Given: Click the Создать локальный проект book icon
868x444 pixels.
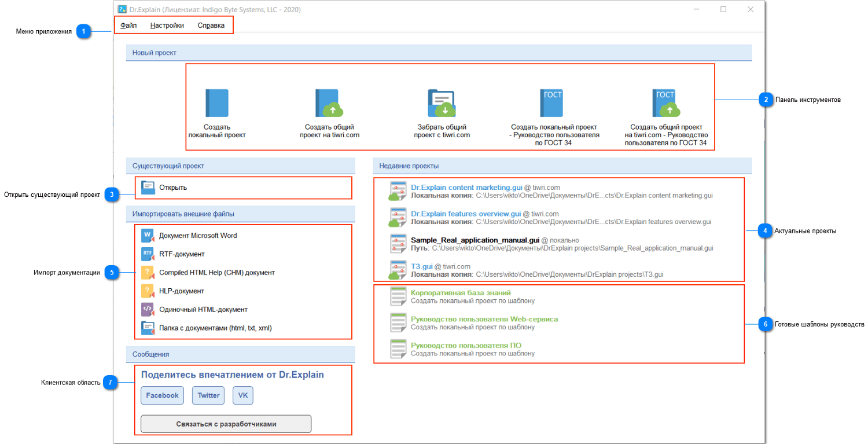Looking at the screenshot, I should tap(217, 103).
